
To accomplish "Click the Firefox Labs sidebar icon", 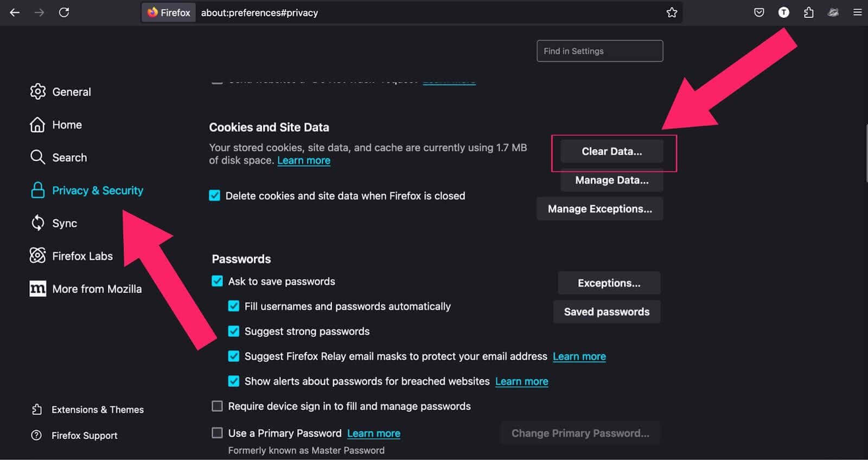I will point(37,255).
